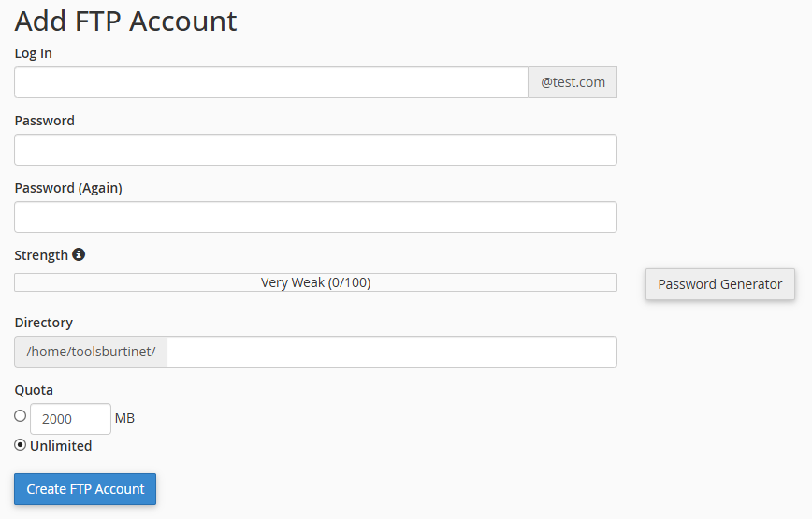Click the MB unit label
This screenshot has width=812, height=519.
click(124, 418)
